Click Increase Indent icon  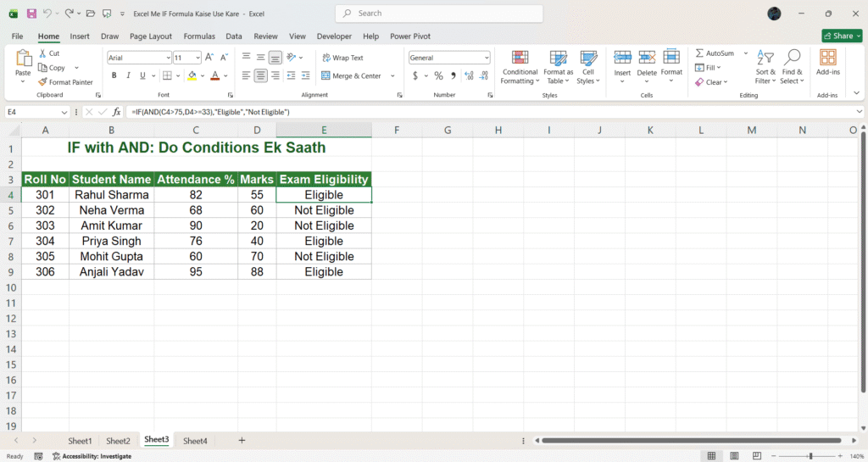[x=305, y=75]
